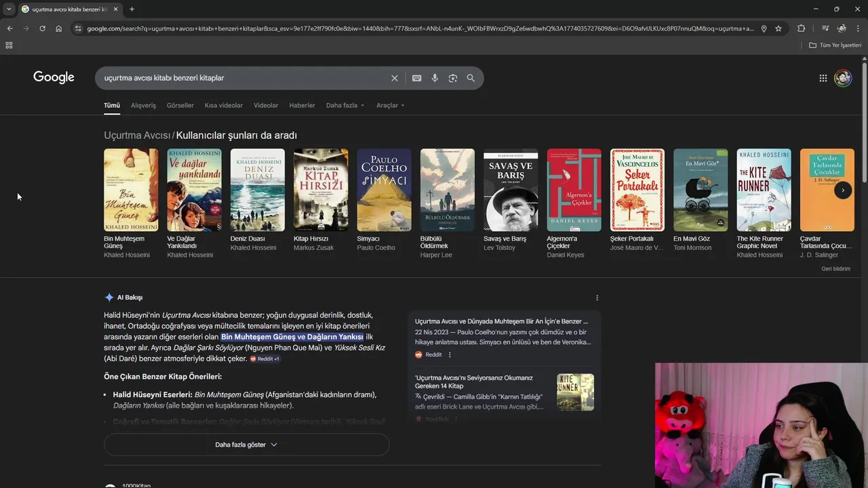Expand the Daha fazla dropdown
This screenshot has height=488, width=868.
pyautogui.click(x=345, y=106)
